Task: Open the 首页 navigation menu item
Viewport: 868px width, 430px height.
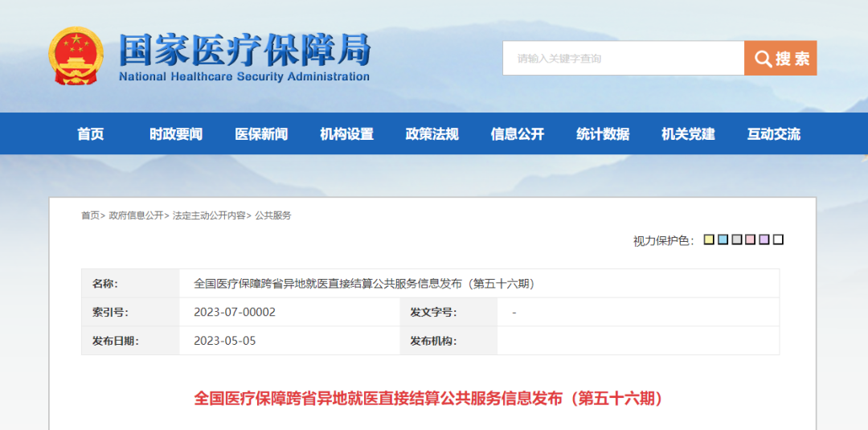Action: coord(91,134)
